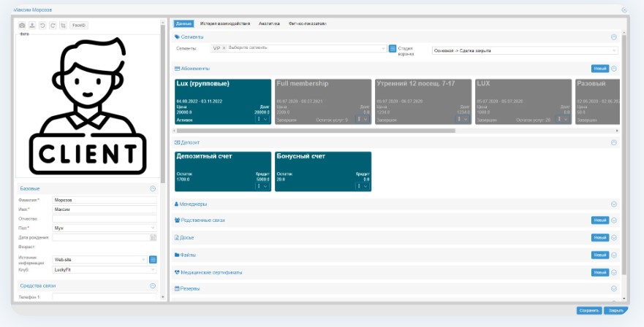Select the Full membership subscription card
644x327 pixels.
click(323, 101)
